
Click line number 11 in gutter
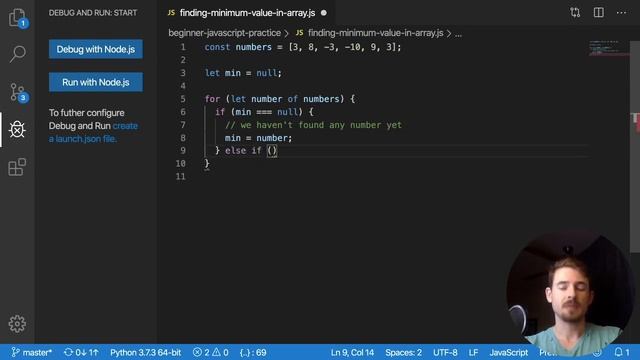tap(180, 176)
